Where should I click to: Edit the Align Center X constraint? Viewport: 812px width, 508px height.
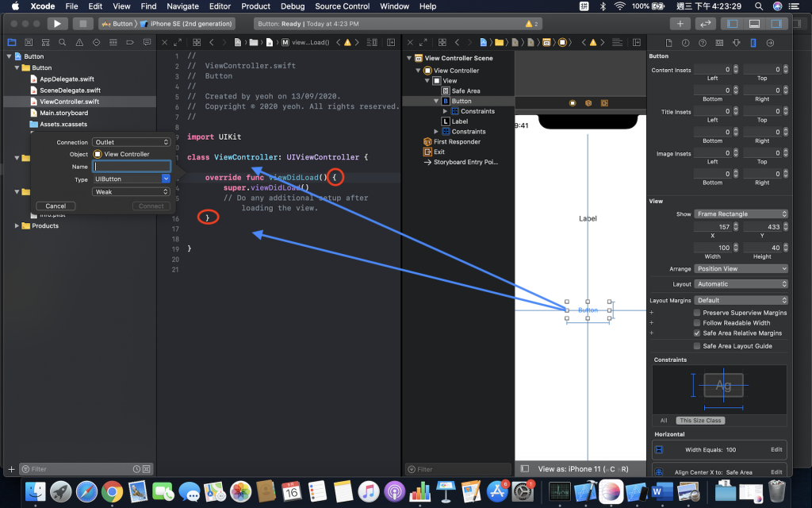[776, 472]
